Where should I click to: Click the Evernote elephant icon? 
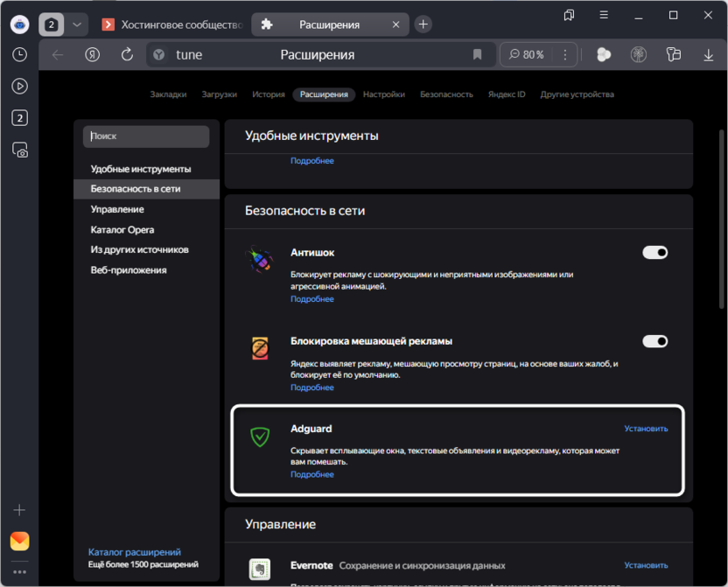click(260, 569)
